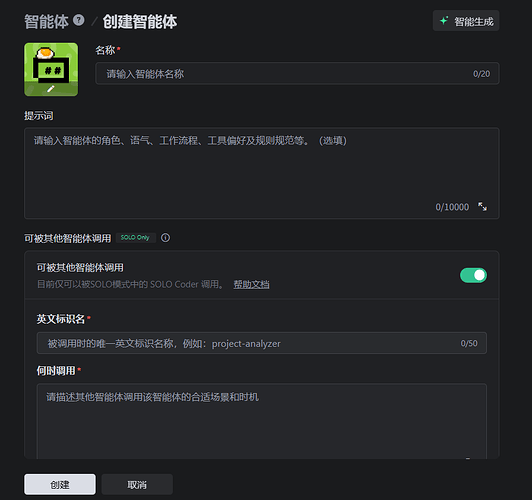Focus the 英文标识名 identifier input

pyautogui.click(x=262, y=343)
